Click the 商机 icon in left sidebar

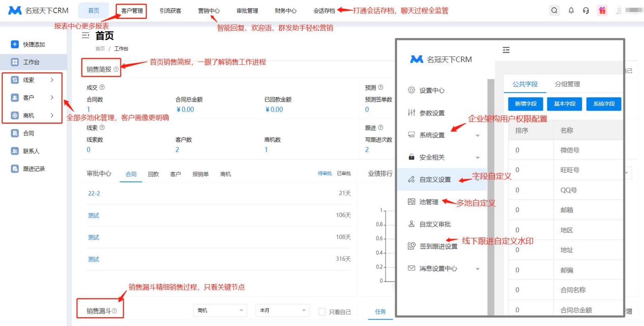[15, 116]
